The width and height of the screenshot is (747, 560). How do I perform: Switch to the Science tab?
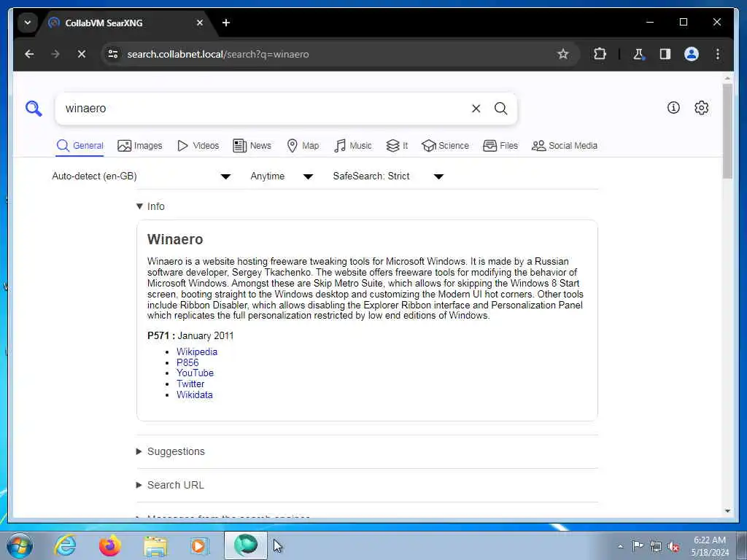[446, 146]
